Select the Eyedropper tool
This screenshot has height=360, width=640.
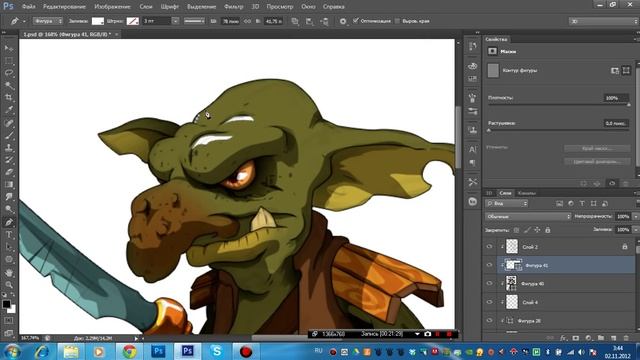[x=9, y=110]
